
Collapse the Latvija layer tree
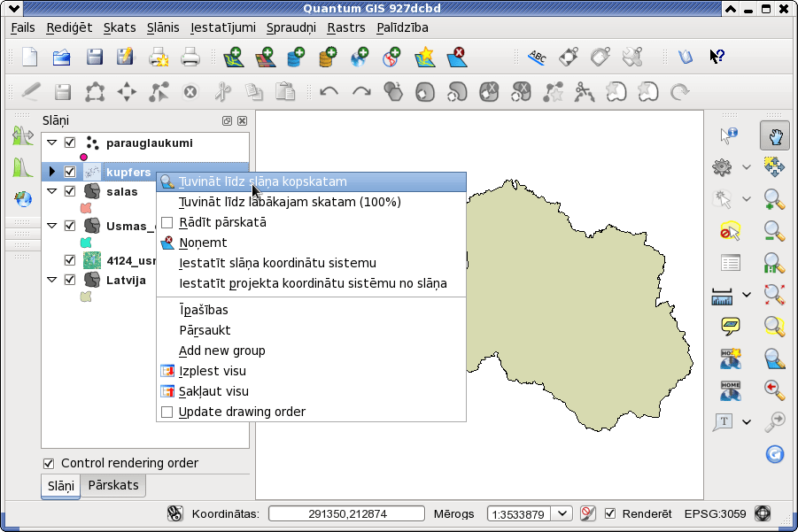click(x=52, y=279)
